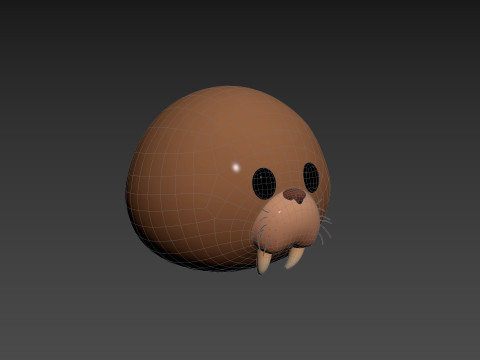Select the smaller far-side black eye
Screen dimensions: 480x360
coord(311,178)
